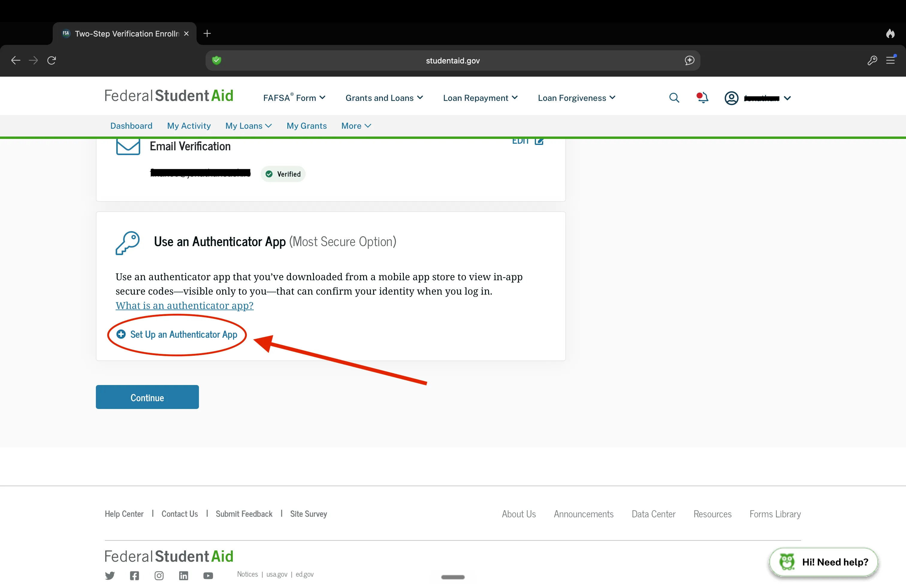
Task: Click the Edit pencil icon for email
Action: click(539, 142)
